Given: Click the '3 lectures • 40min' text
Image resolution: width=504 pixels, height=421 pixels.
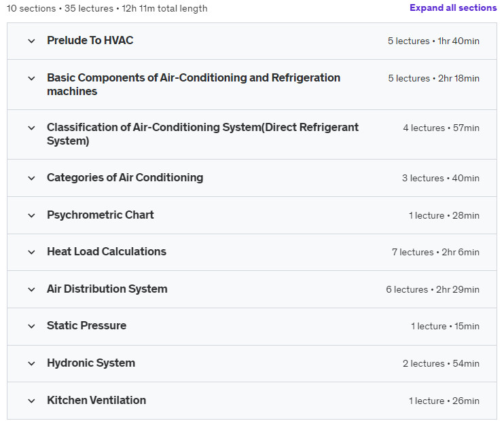Looking at the screenshot, I should (440, 178).
